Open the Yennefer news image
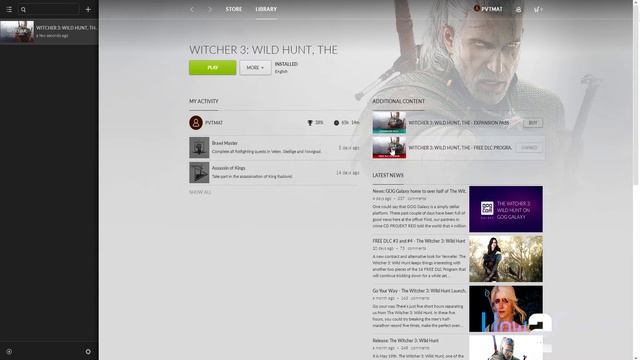This screenshot has height=360, width=640. 506,259
